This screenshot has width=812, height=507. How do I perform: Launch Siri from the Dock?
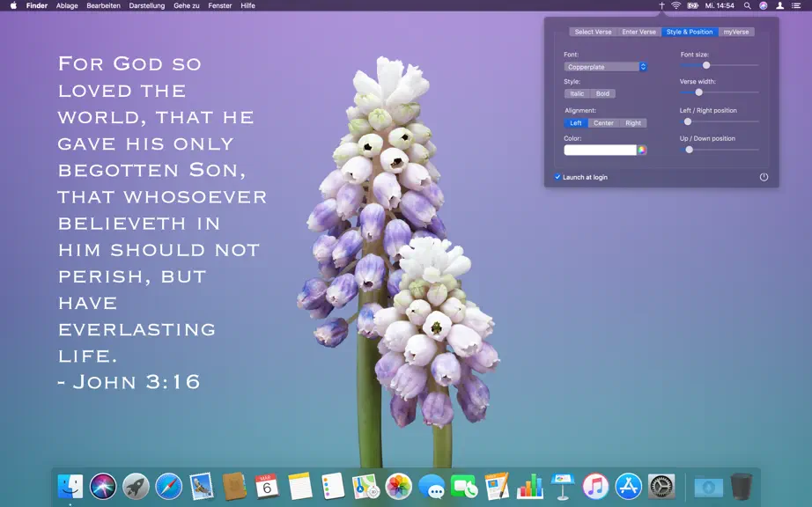click(x=103, y=486)
